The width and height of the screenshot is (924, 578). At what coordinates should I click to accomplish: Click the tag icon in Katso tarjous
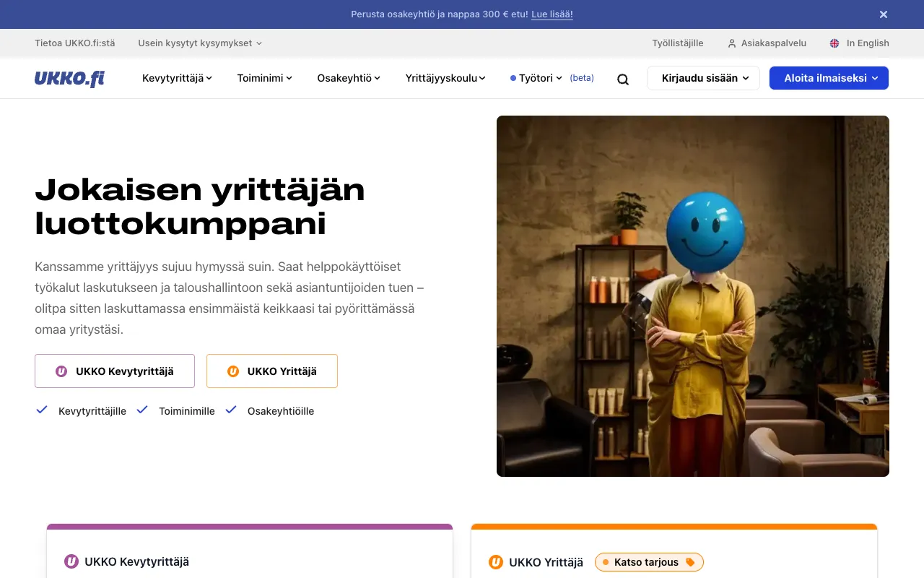(690, 562)
